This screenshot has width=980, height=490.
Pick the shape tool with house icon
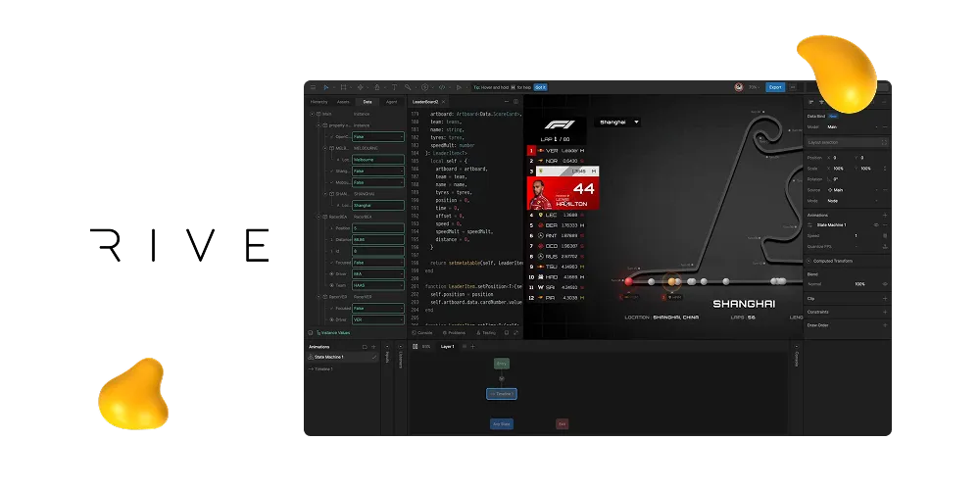pyautogui.click(x=377, y=87)
